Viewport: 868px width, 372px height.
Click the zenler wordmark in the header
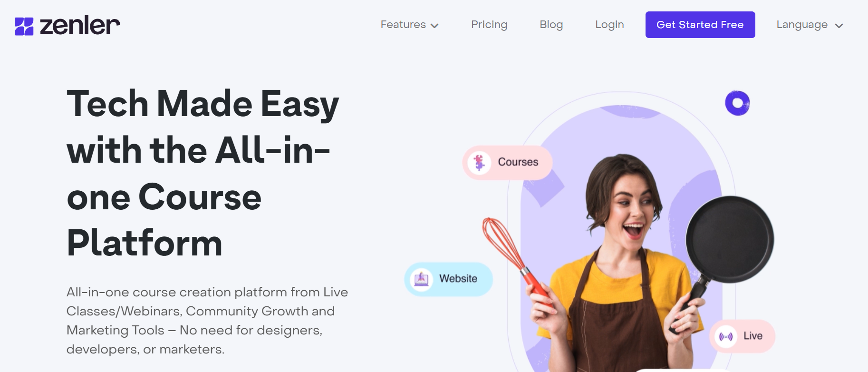80,25
